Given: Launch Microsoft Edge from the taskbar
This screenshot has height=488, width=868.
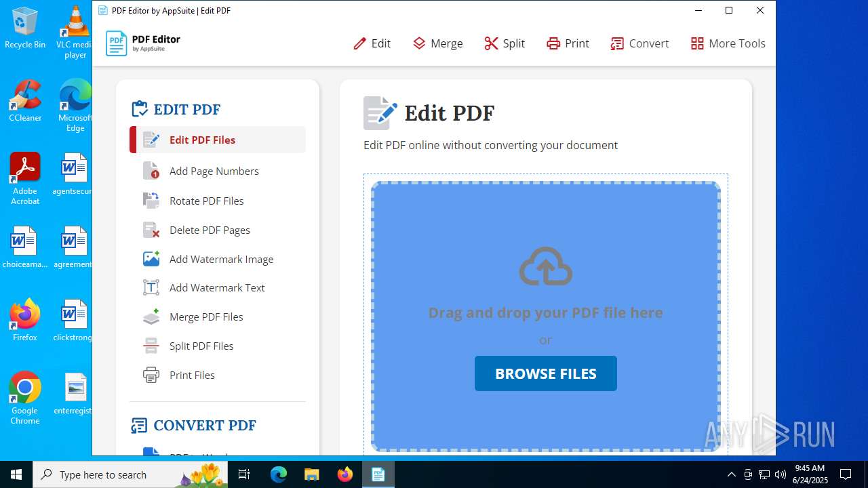Looking at the screenshot, I should click(279, 474).
